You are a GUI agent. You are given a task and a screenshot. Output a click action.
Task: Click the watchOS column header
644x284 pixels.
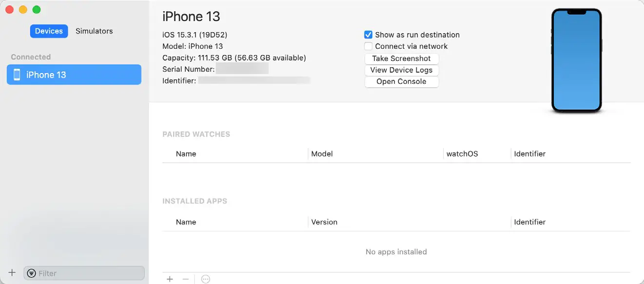(x=462, y=153)
